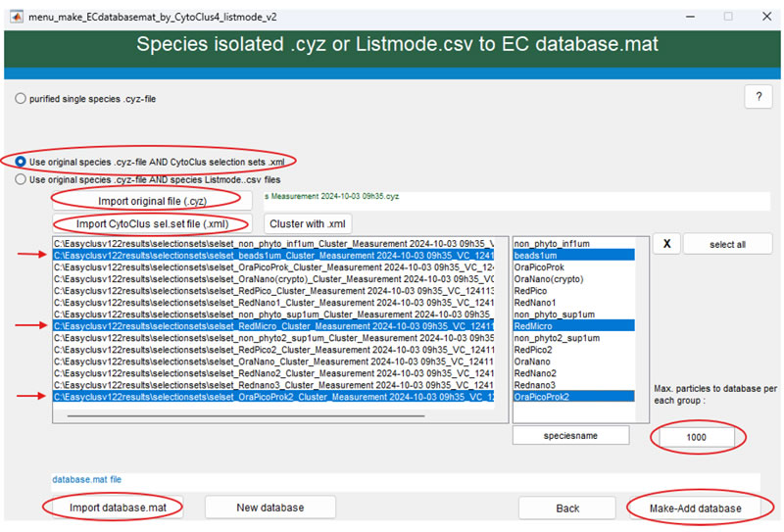Select purified single species .cyz-file option
This screenshot has height=532, width=784.
[x=22, y=99]
